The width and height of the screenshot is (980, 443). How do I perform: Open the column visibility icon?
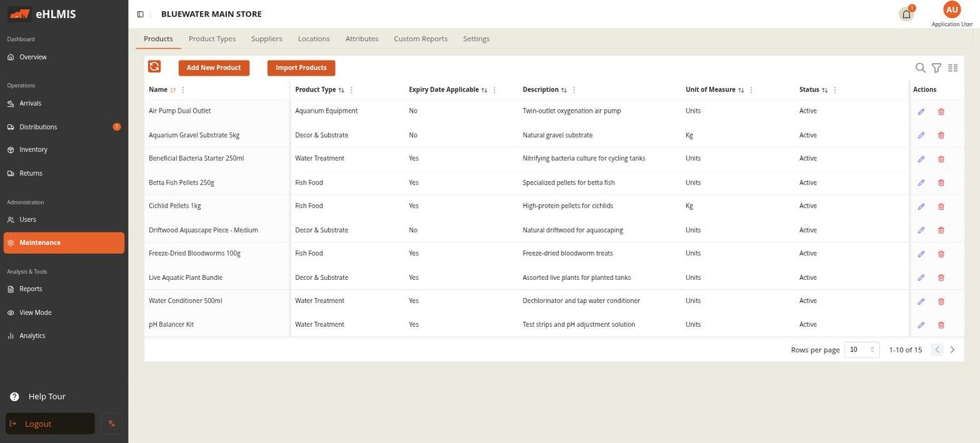[x=953, y=68]
